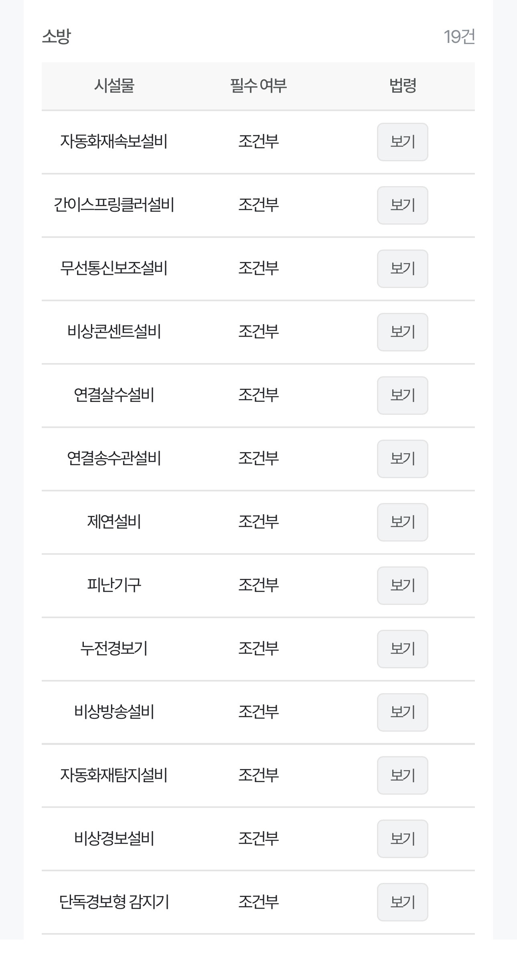Click the 19건 count label

point(459,37)
